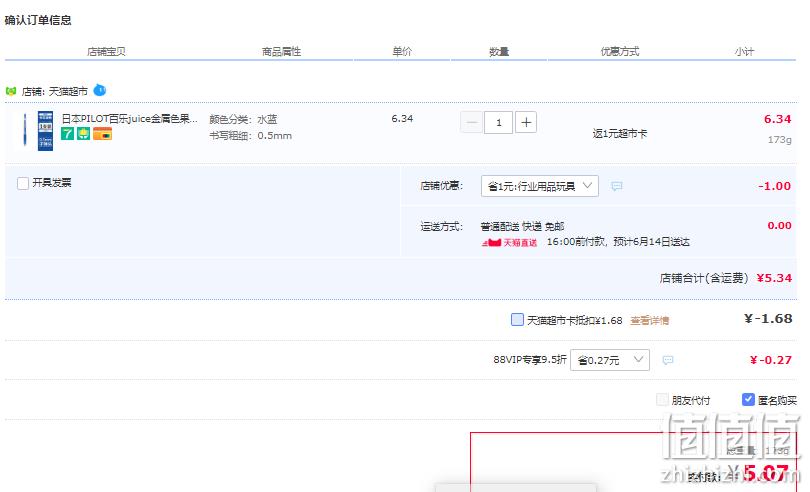Click the 173g weight text
This screenshot has height=492, width=810.
pos(780,140)
